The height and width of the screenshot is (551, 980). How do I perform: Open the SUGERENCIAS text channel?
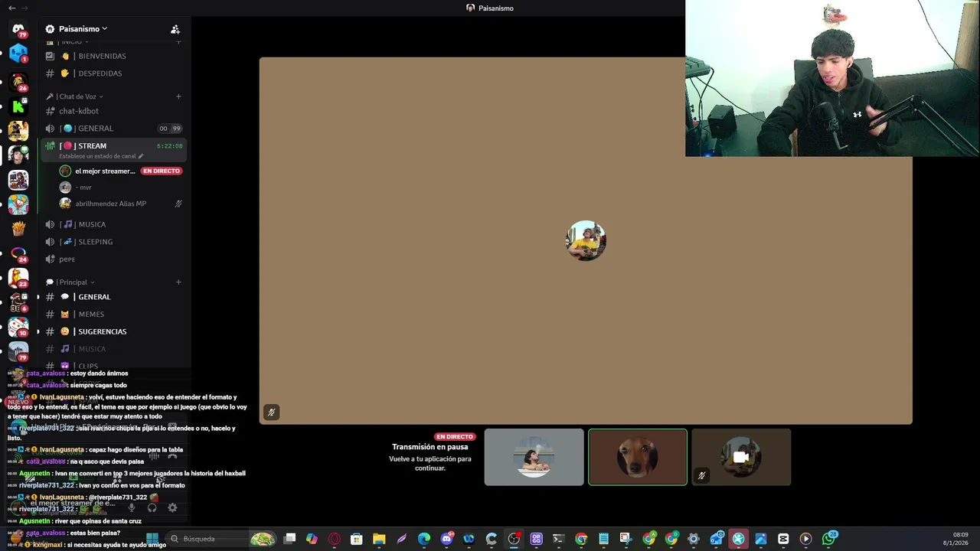point(113,331)
